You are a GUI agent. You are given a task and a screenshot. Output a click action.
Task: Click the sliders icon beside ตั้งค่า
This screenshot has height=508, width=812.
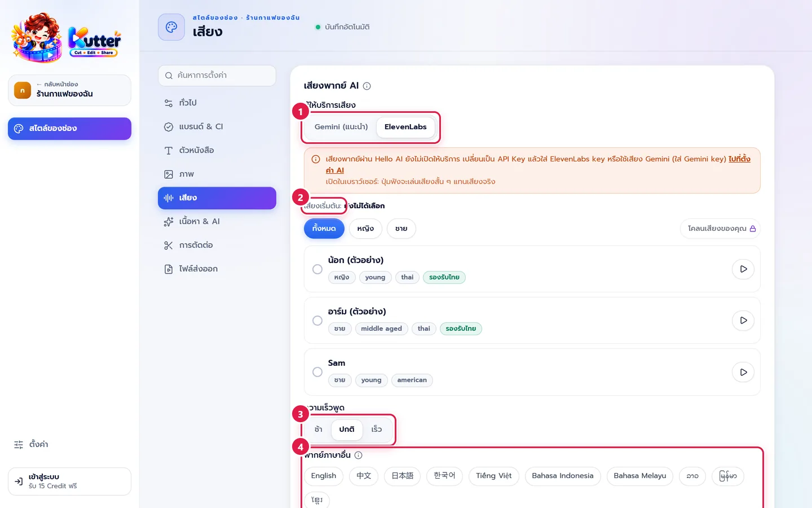click(x=19, y=445)
